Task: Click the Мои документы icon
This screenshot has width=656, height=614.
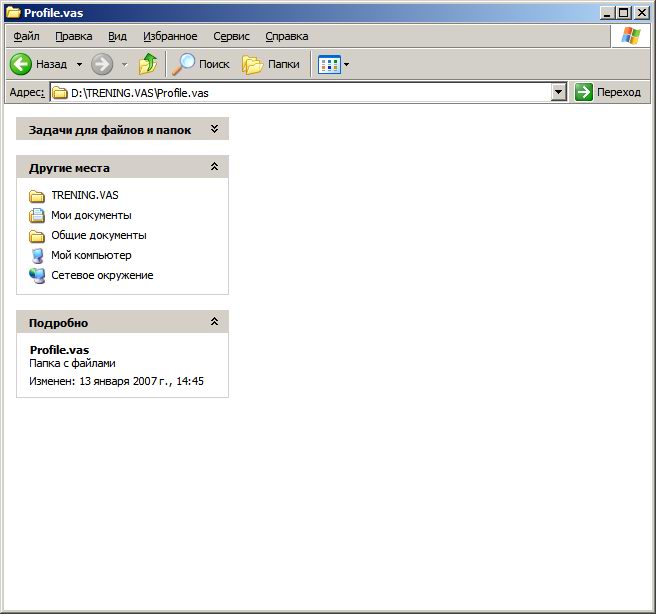Action: (37, 215)
